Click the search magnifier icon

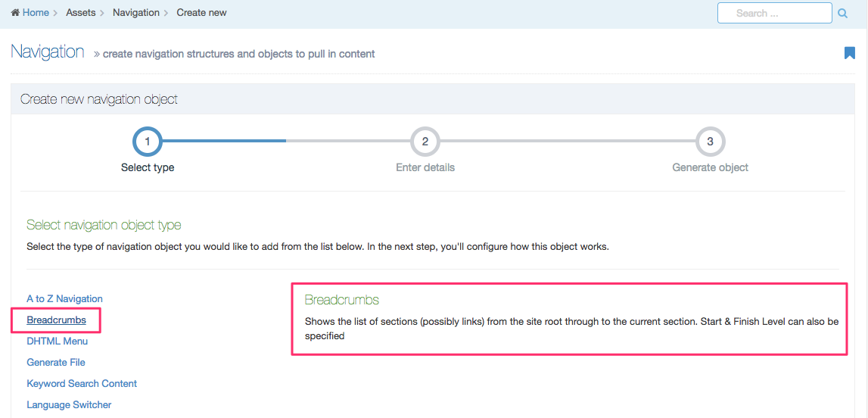click(x=843, y=13)
